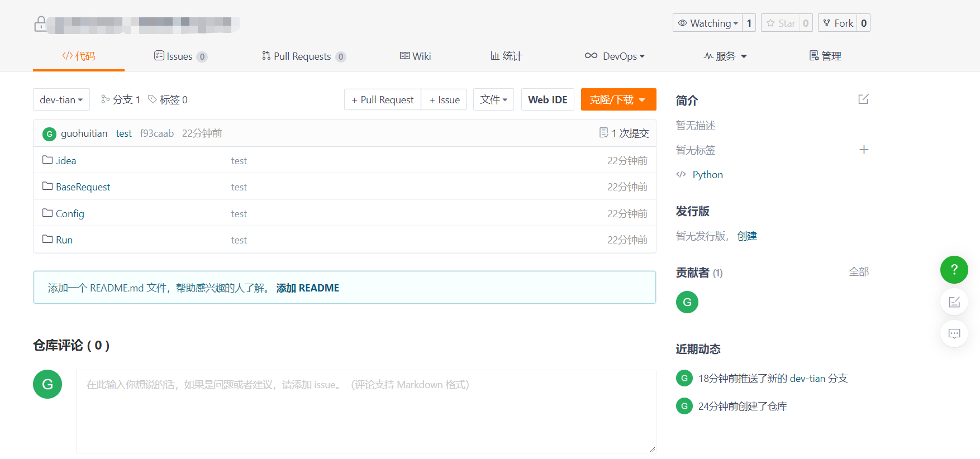Expand the dev-tian branch selector
980x459 pixels.
click(61, 99)
